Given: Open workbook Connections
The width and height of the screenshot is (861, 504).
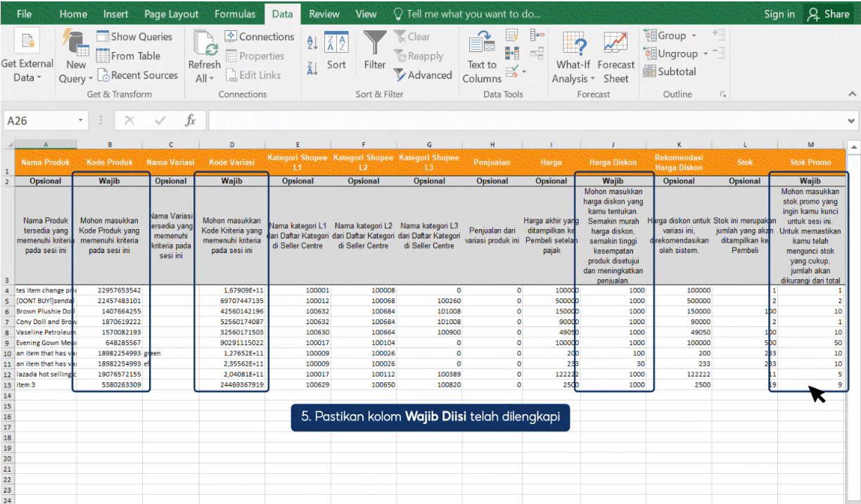Looking at the screenshot, I should (260, 37).
